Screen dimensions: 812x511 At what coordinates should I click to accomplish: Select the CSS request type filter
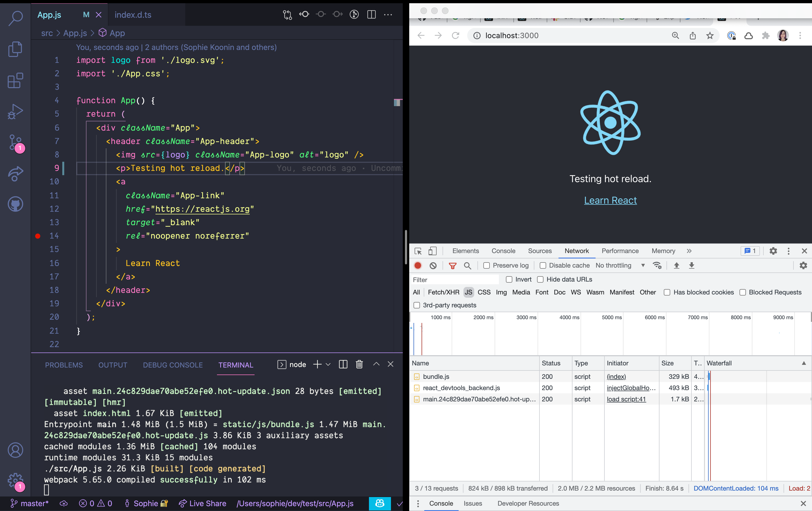pos(484,292)
